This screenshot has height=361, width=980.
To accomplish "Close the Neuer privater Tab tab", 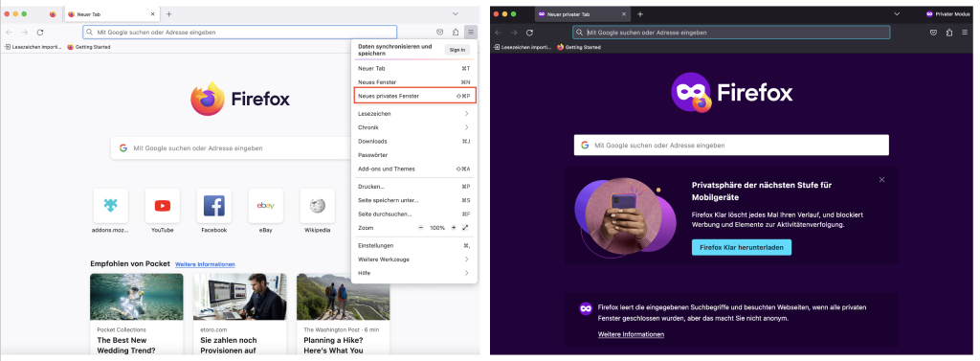I will (x=624, y=13).
